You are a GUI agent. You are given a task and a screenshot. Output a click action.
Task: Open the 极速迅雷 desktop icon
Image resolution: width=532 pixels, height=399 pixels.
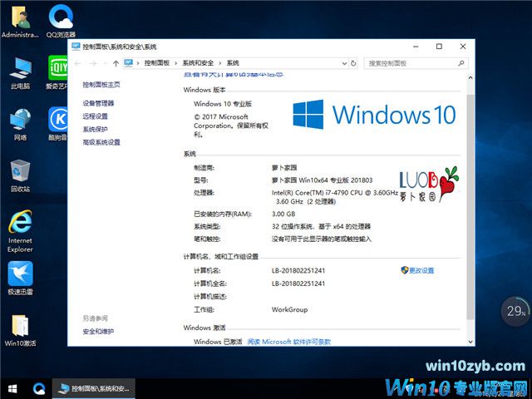click(20, 274)
